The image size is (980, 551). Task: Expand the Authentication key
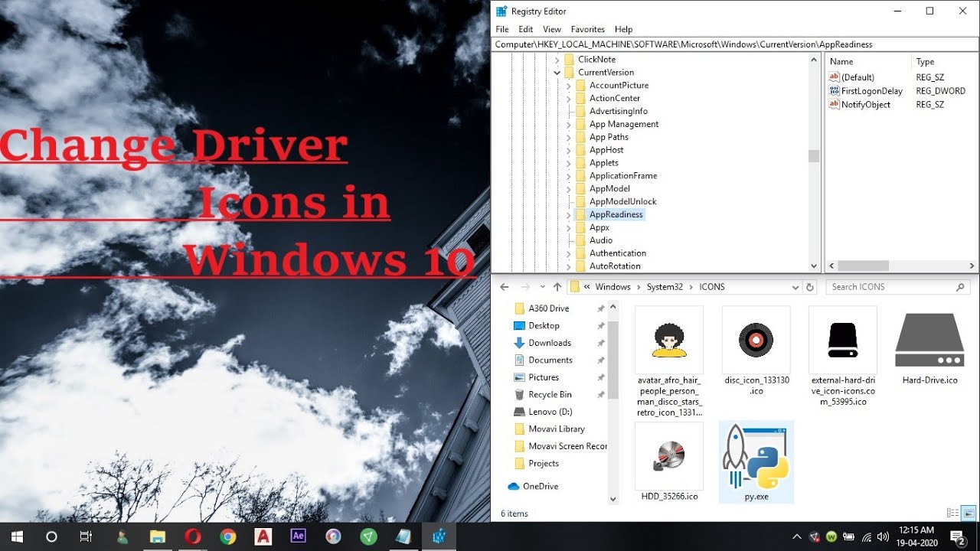[569, 253]
